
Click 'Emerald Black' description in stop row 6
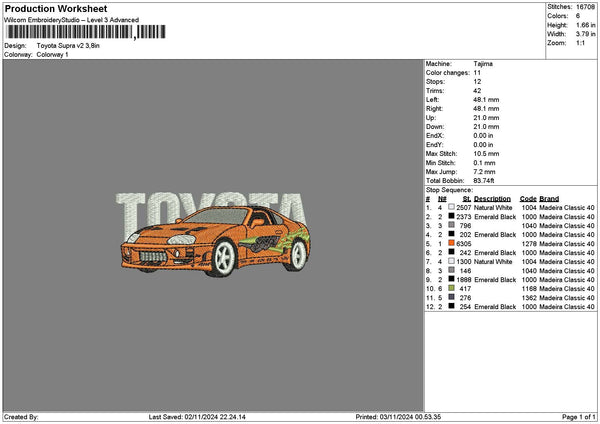[495, 253]
